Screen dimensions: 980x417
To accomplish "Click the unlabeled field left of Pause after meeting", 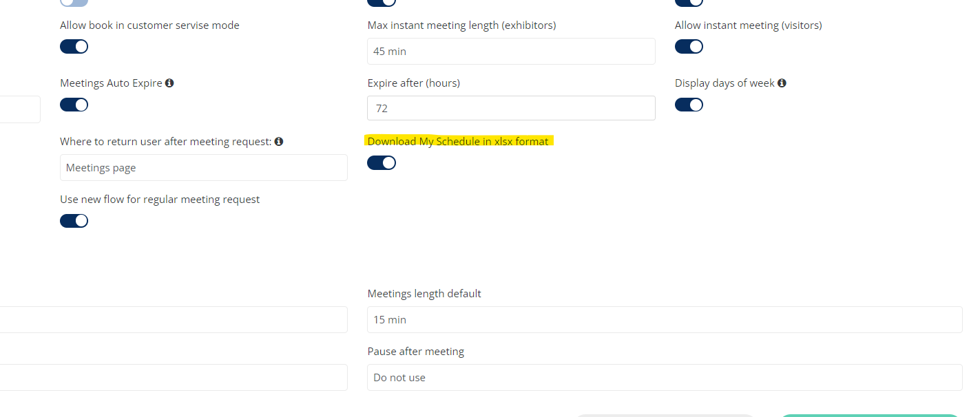I will pos(174,378).
